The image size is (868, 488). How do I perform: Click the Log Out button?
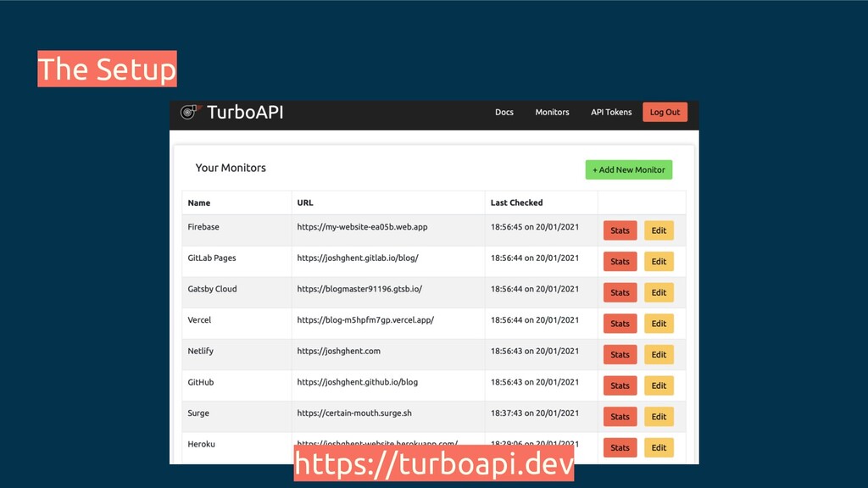(665, 113)
